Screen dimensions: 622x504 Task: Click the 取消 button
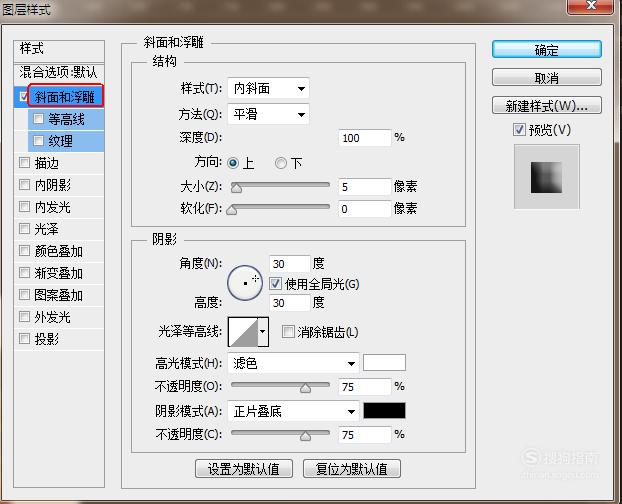coord(547,77)
